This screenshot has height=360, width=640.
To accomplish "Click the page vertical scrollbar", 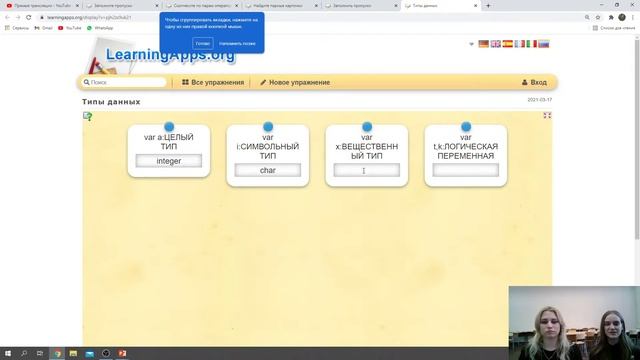I will 637,139.
